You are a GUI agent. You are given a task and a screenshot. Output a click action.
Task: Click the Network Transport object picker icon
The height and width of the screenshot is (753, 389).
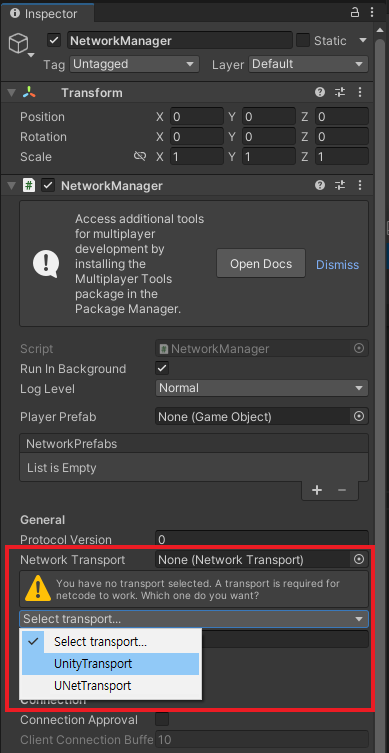coord(359,559)
